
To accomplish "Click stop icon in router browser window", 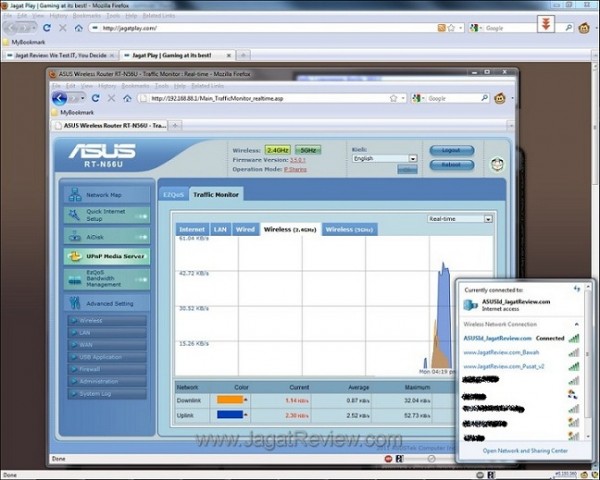I will (x=111, y=98).
